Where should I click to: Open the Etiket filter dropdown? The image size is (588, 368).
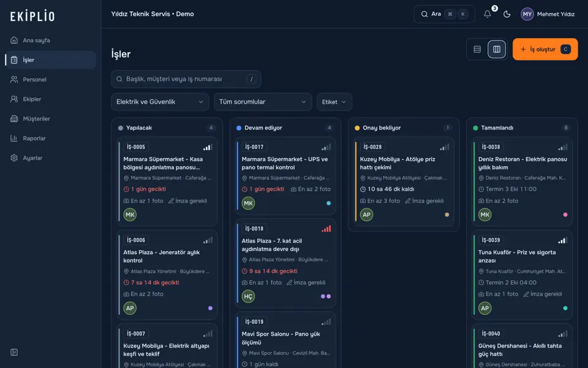click(x=334, y=102)
